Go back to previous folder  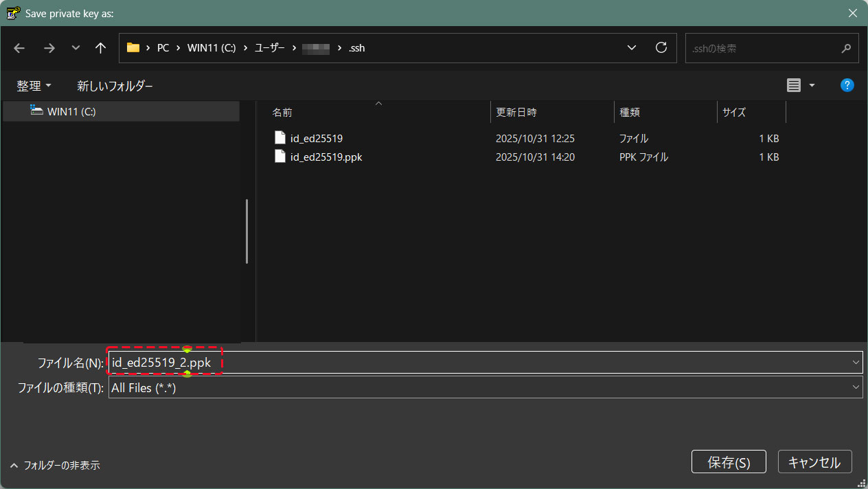(19, 48)
